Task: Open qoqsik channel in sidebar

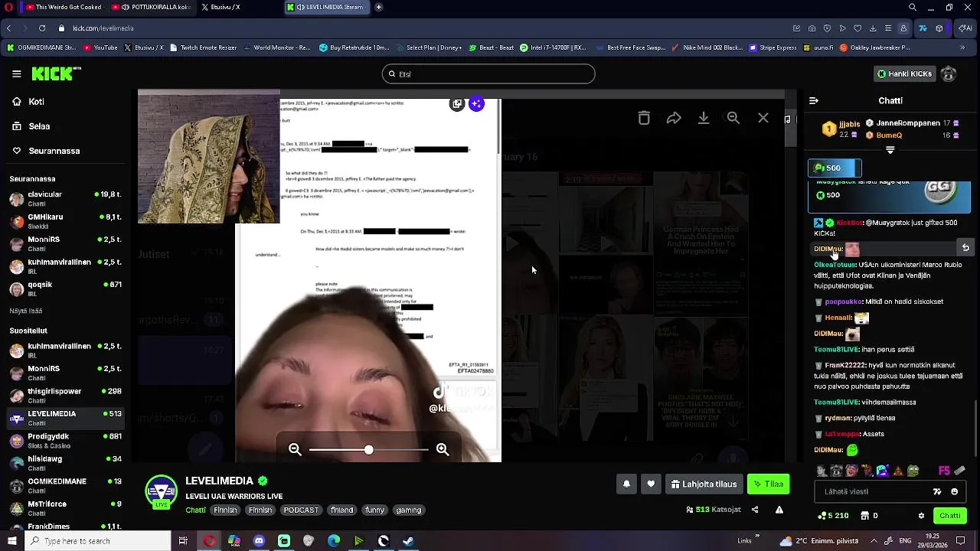Action: coord(66,289)
